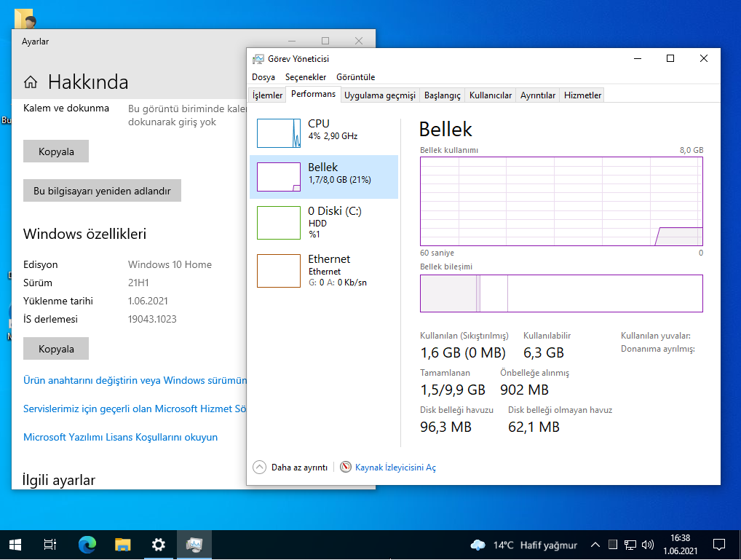Switch to the Kullanıcılar tab

[x=491, y=95]
